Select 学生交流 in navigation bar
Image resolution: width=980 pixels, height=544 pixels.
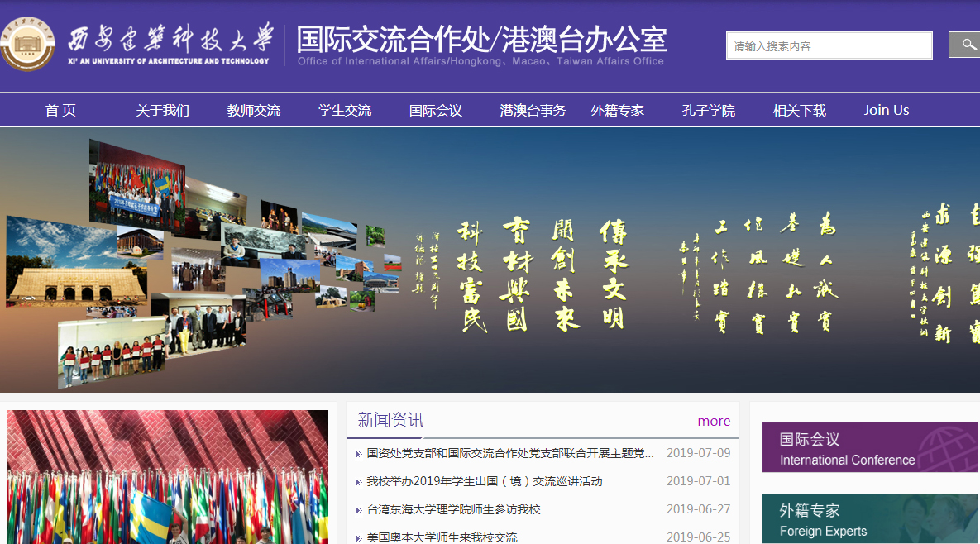[345, 110]
